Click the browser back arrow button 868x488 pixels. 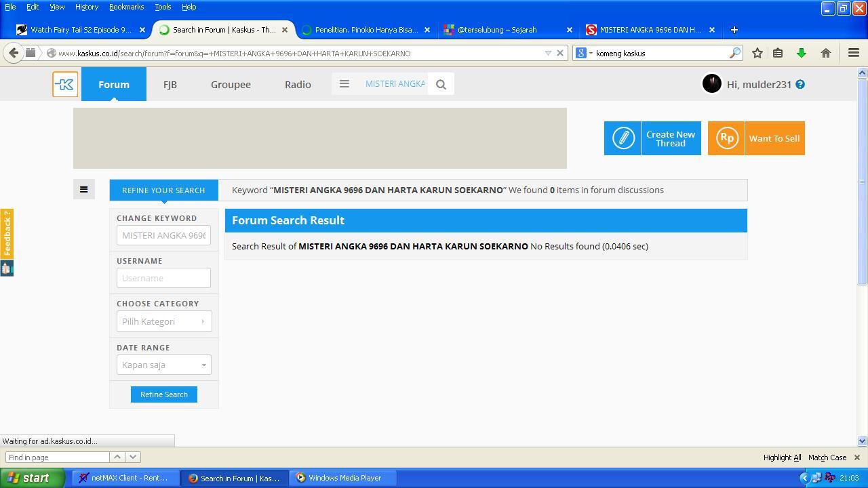pos(14,53)
